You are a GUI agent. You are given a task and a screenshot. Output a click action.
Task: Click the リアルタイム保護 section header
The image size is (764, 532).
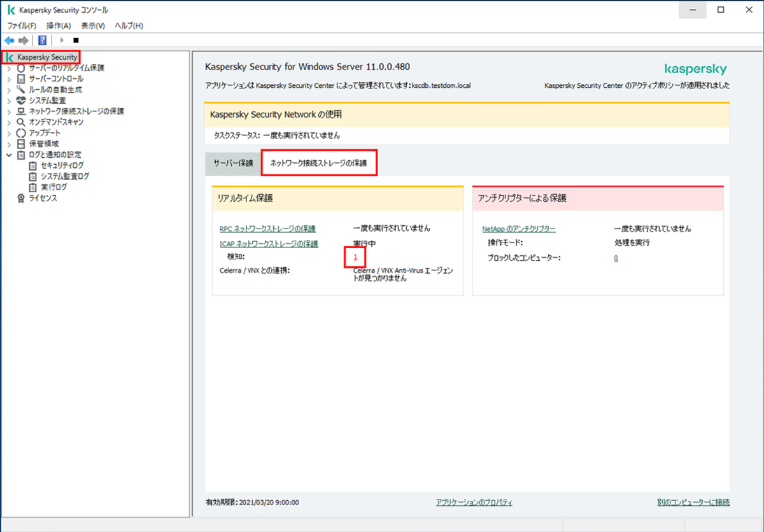[337, 199]
